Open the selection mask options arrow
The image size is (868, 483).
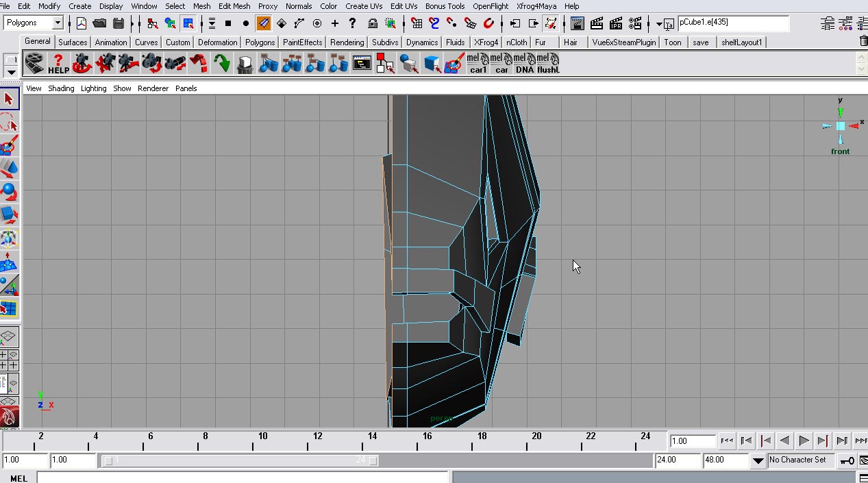(212, 23)
